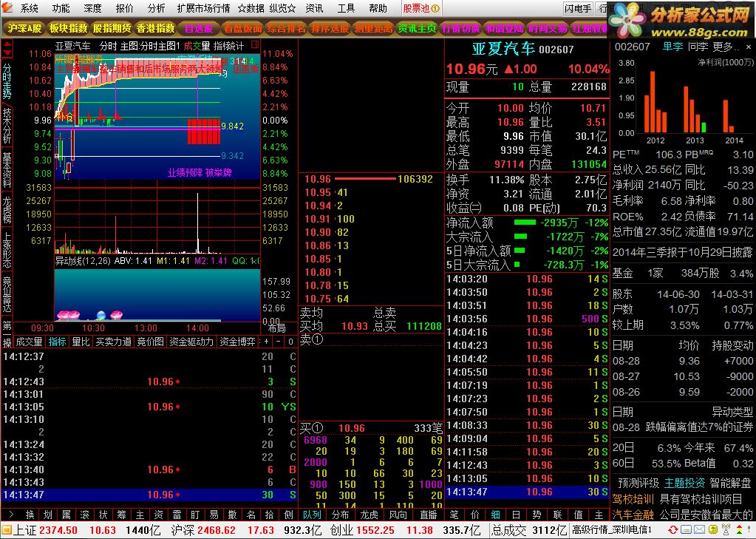The height and width of the screenshot is (539, 756).
Task: Click the 里李 link in right panel header
Action: (672, 47)
